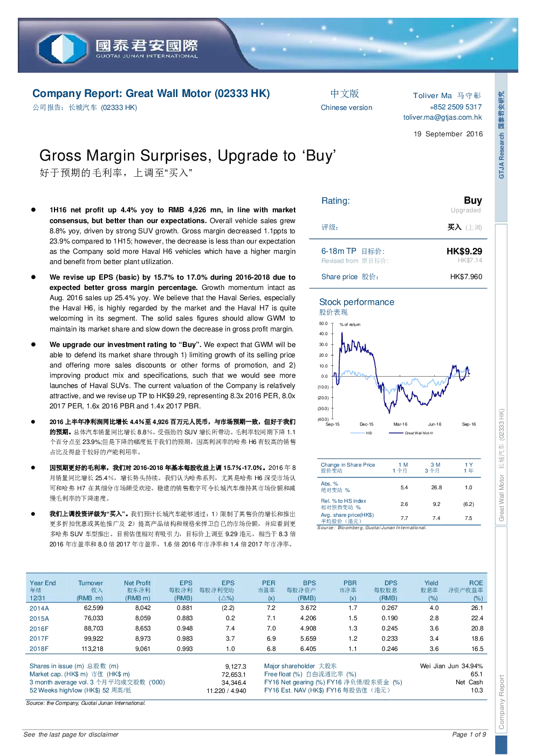This screenshot has height=756, width=535.
Task: Click the 3 M absolute change value 26.8
Action: [436, 488]
